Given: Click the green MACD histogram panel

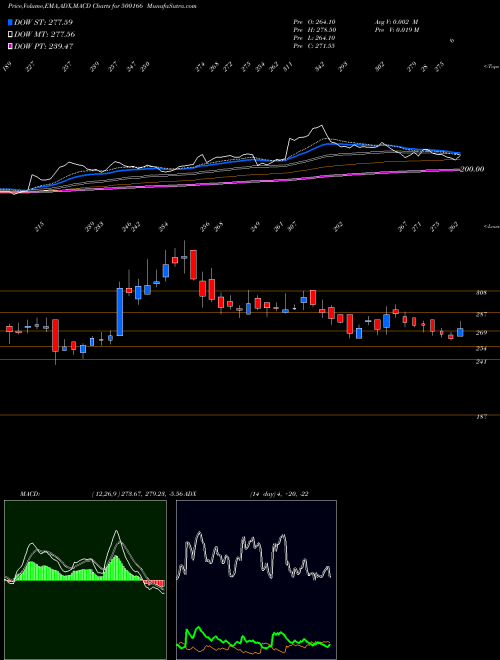Looking at the screenshot, I should click(85, 580).
